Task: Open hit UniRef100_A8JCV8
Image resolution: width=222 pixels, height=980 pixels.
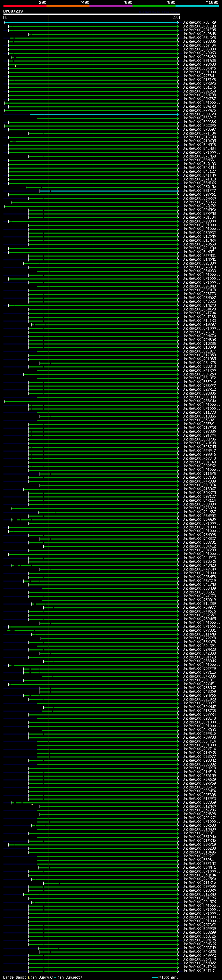Action: [199, 38]
